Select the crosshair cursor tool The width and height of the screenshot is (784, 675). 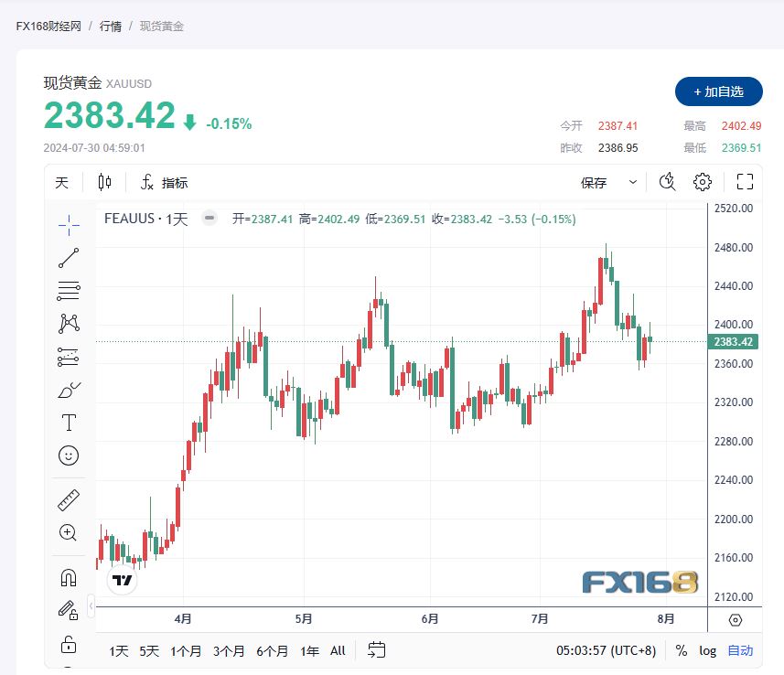pyautogui.click(x=69, y=223)
